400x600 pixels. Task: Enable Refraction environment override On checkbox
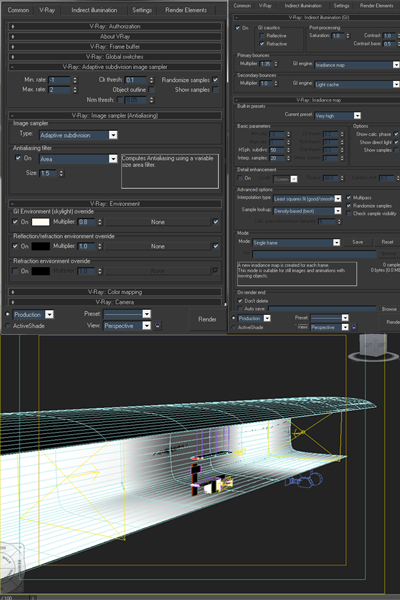(15, 271)
